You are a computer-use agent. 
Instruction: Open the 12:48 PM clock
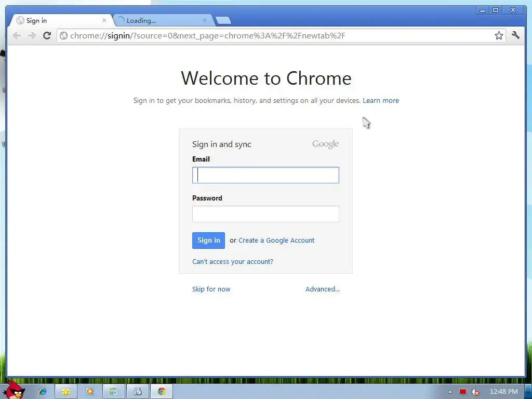click(x=504, y=392)
